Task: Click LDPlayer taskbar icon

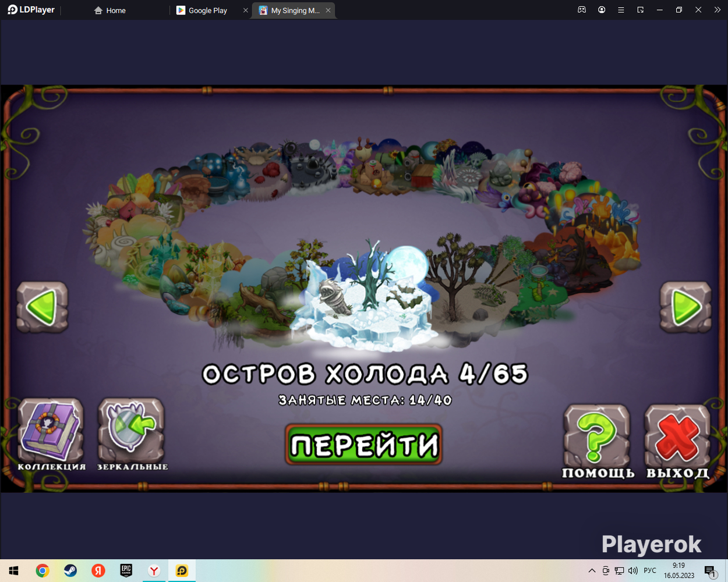Action: [182, 571]
